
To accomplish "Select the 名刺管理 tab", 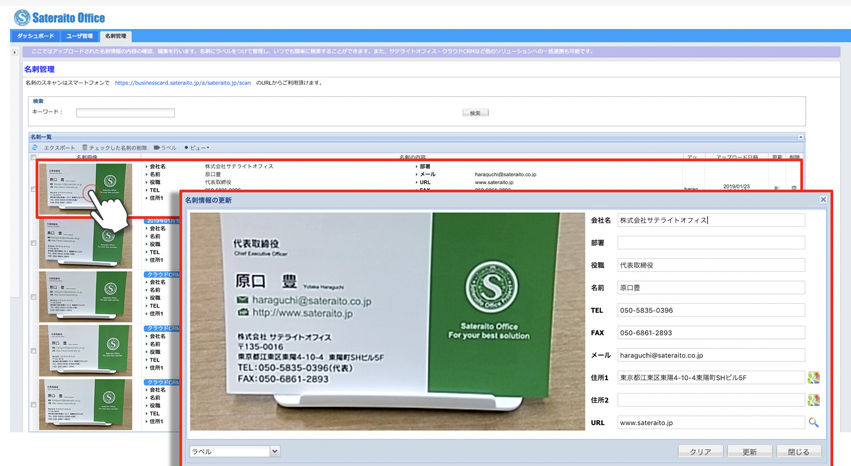I will tap(116, 36).
